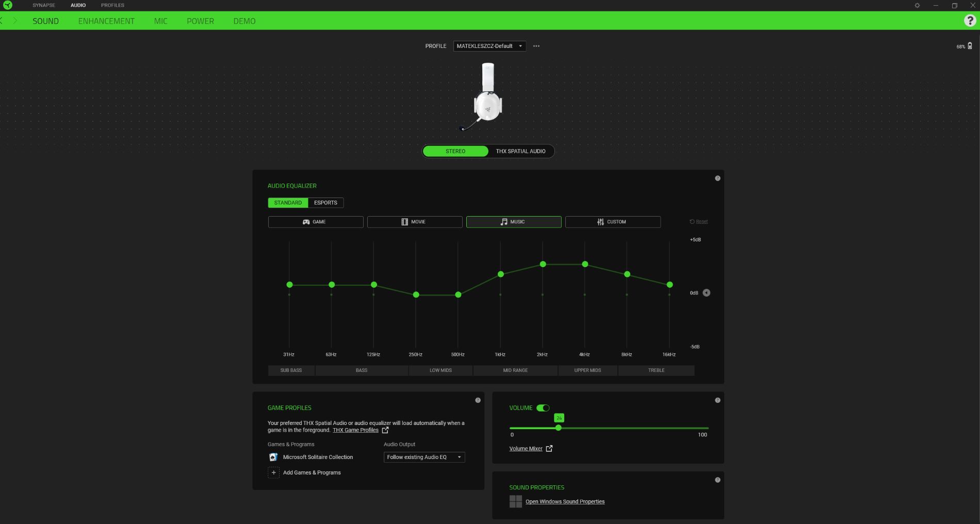Switch to THX Spatial Audio mode
This screenshot has width=980, height=524.
point(520,151)
